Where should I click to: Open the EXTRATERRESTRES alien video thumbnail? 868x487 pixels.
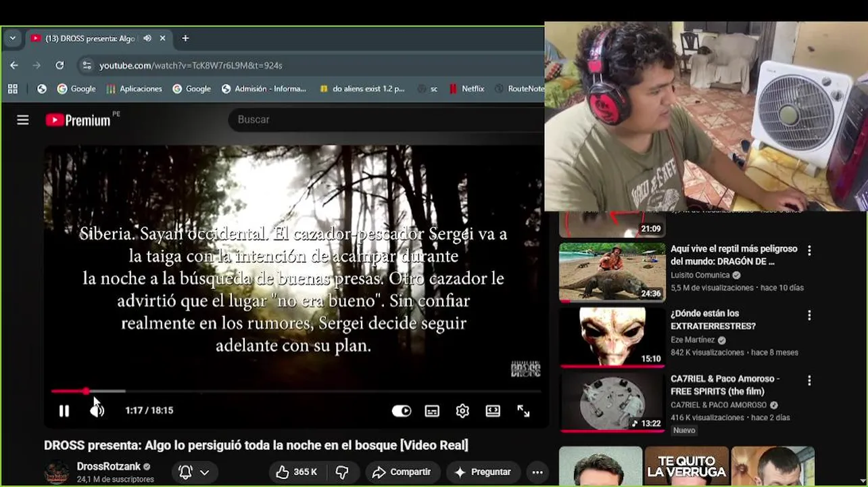pos(612,337)
